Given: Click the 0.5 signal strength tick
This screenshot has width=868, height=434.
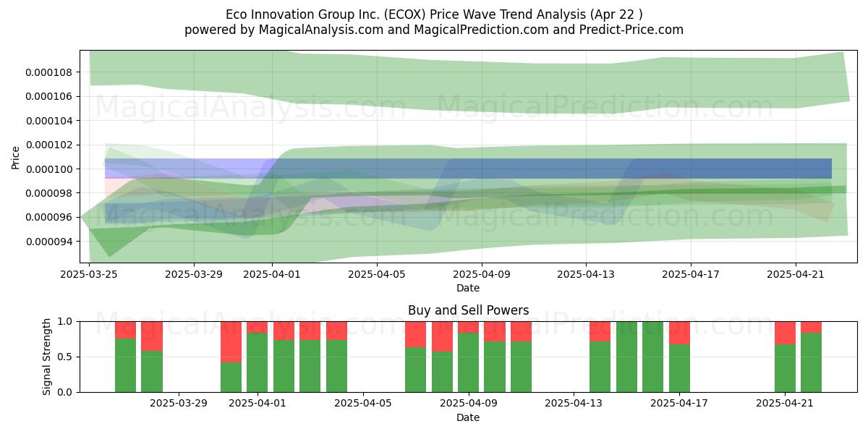Looking at the screenshot, I should point(67,357).
